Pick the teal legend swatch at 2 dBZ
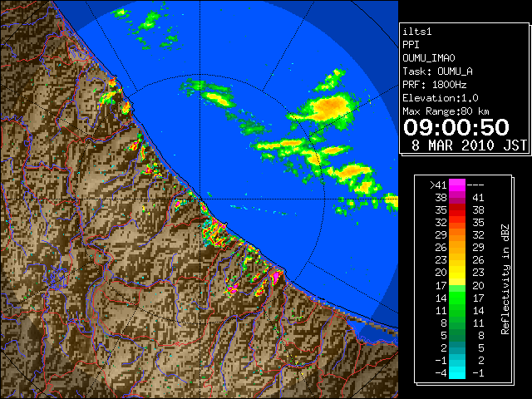The width and height of the screenshot is (532, 399). (x=457, y=347)
